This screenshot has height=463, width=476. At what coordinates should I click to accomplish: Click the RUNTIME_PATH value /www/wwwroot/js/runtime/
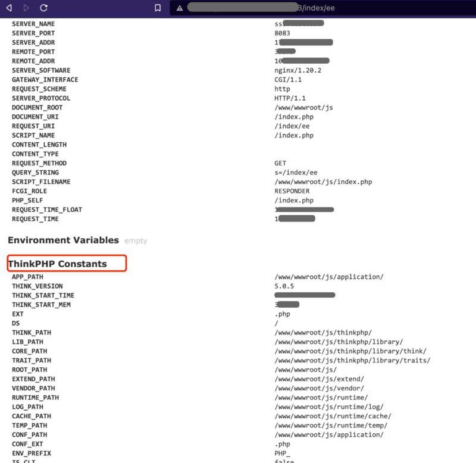(x=321, y=398)
